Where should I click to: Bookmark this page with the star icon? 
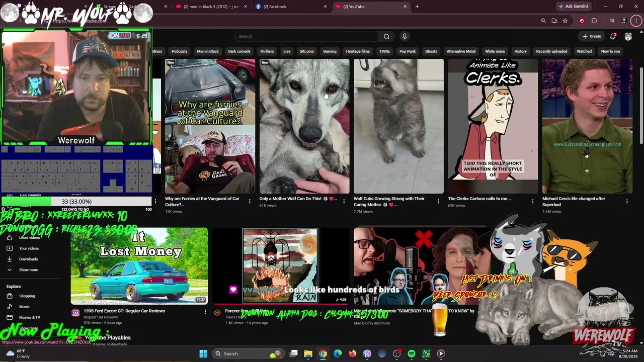[565, 21]
